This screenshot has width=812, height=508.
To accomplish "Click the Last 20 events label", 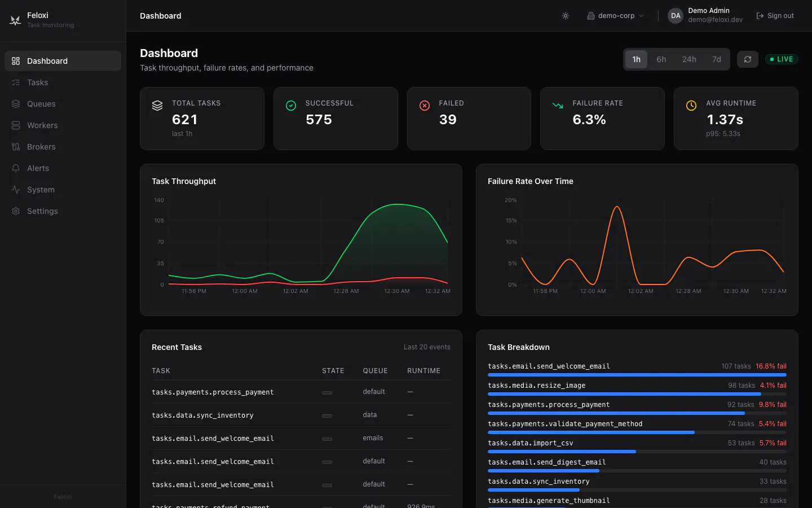I will pos(427,347).
